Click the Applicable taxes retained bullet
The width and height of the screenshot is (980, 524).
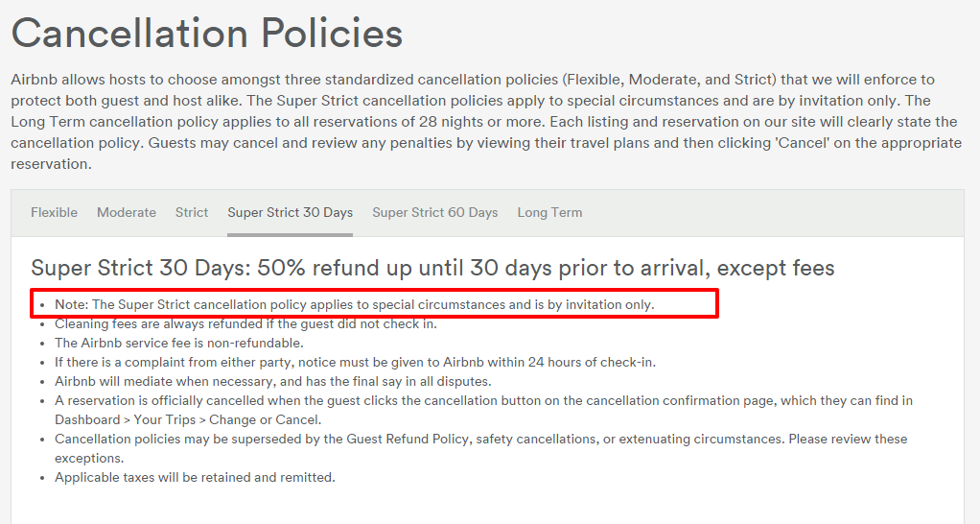[x=195, y=477]
